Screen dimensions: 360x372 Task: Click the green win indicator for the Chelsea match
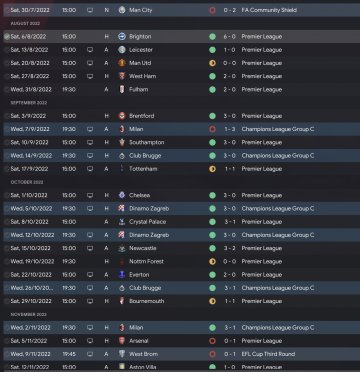212,195
